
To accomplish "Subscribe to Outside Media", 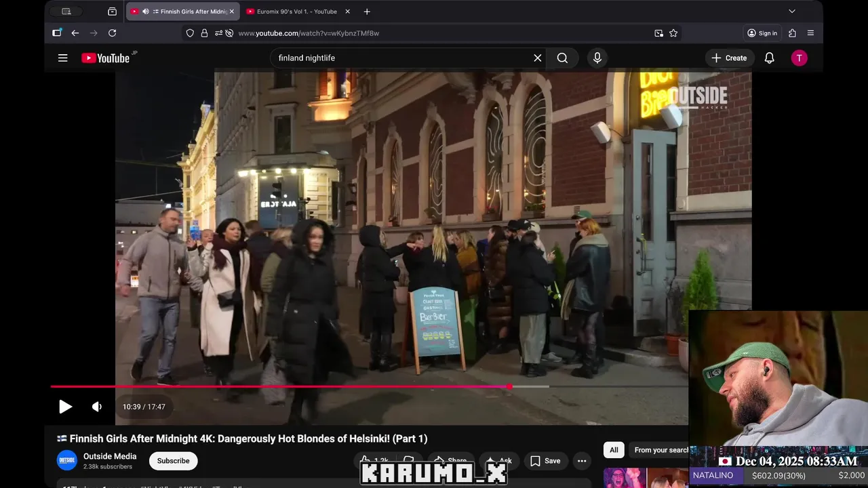I will point(174,461).
